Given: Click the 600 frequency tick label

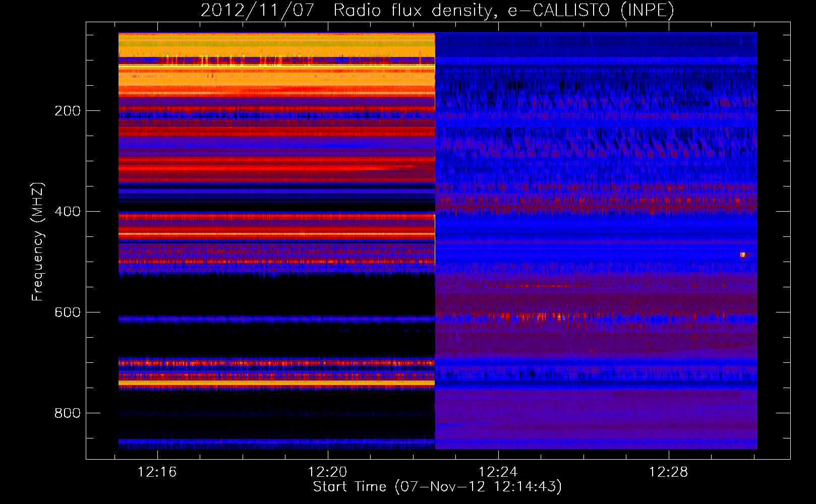Looking at the screenshot, I should (68, 312).
